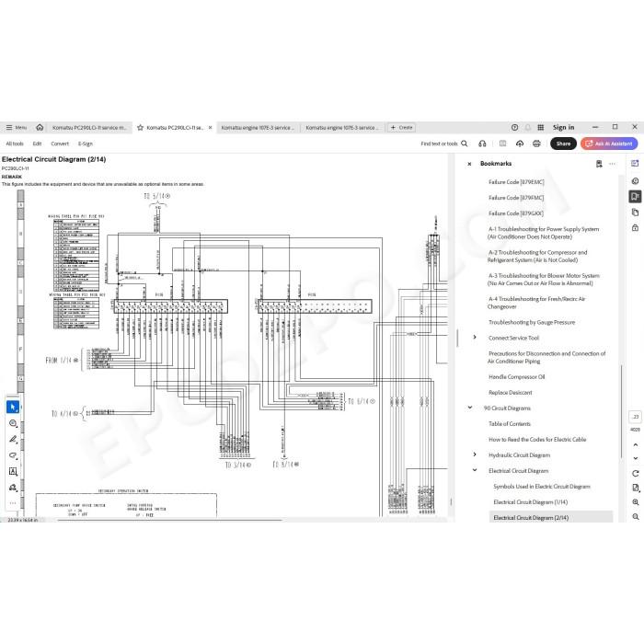The height and width of the screenshot is (644, 644).
Task: Open page display options icon
Action: [x=636, y=488]
